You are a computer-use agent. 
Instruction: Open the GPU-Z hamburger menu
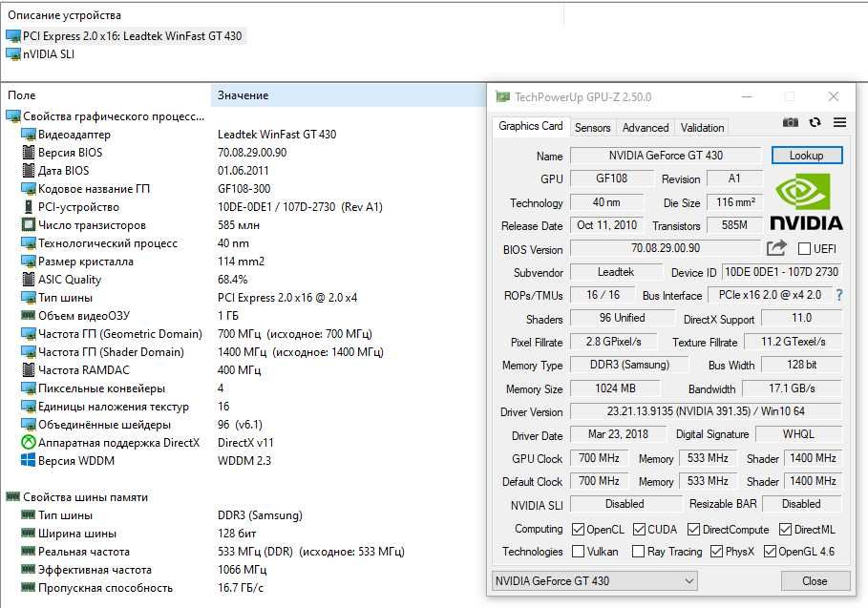tap(839, 122)
